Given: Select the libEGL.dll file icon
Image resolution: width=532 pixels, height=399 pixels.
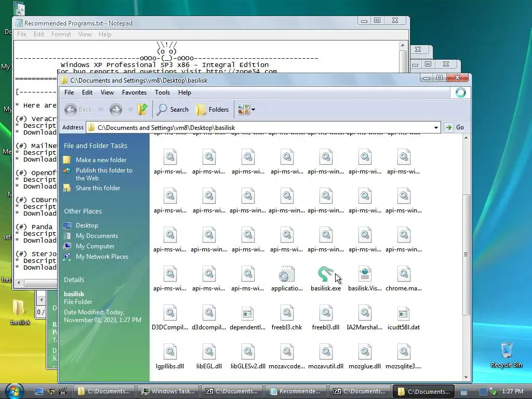Looking at the screenshot, I should 209,352.
